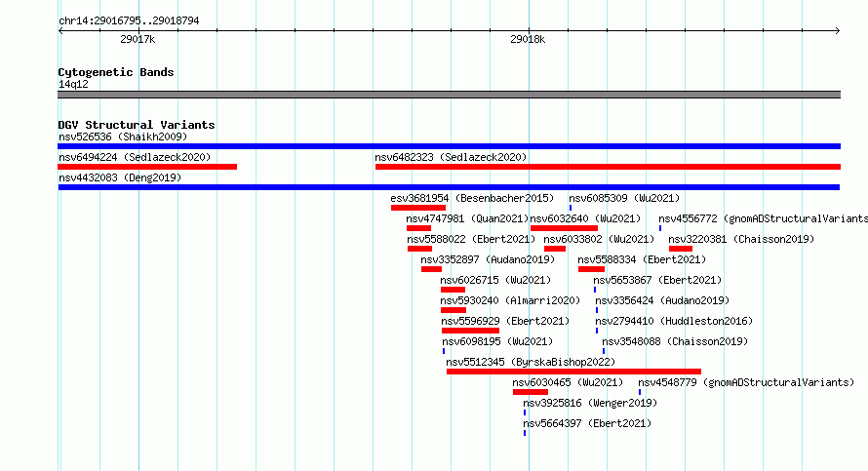Viewport: 868px width, 471px height.
Task: Click the blue bar under nsv4432083
Action: pyautogui.click(x=449, y=187)
